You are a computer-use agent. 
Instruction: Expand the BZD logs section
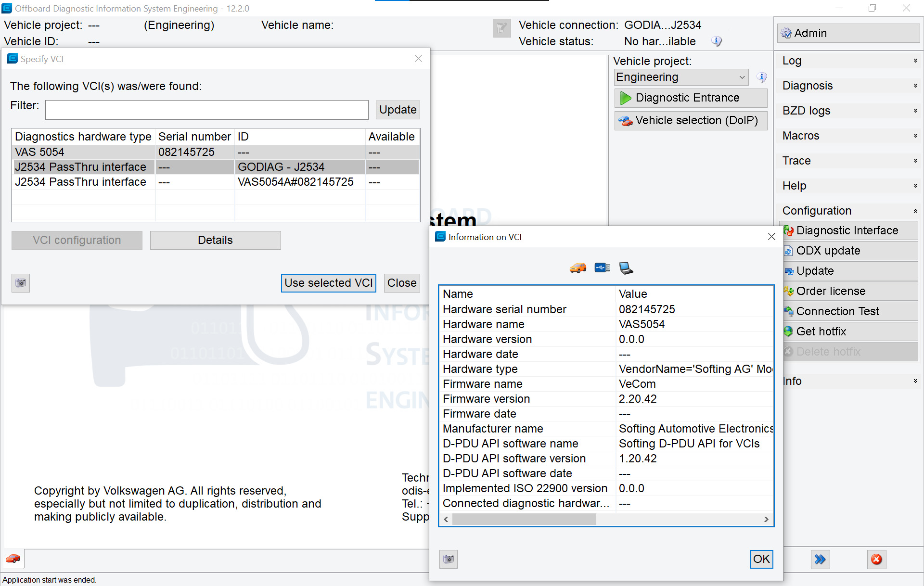click(849, 111)
